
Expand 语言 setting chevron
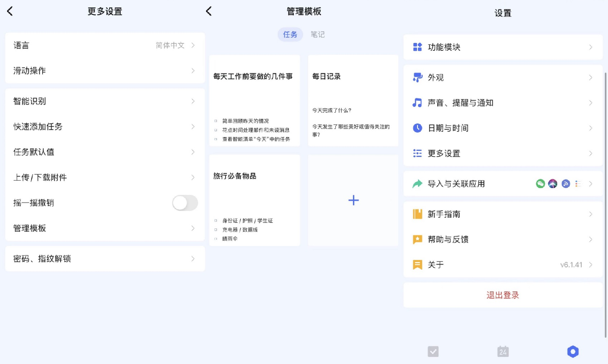pos(193,45)
